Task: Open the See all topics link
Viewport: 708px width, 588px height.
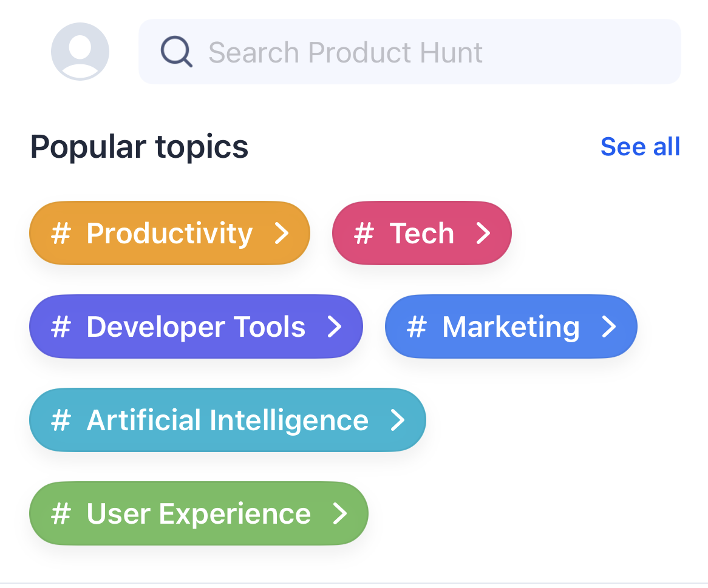Action: click(x=640, y=147)
